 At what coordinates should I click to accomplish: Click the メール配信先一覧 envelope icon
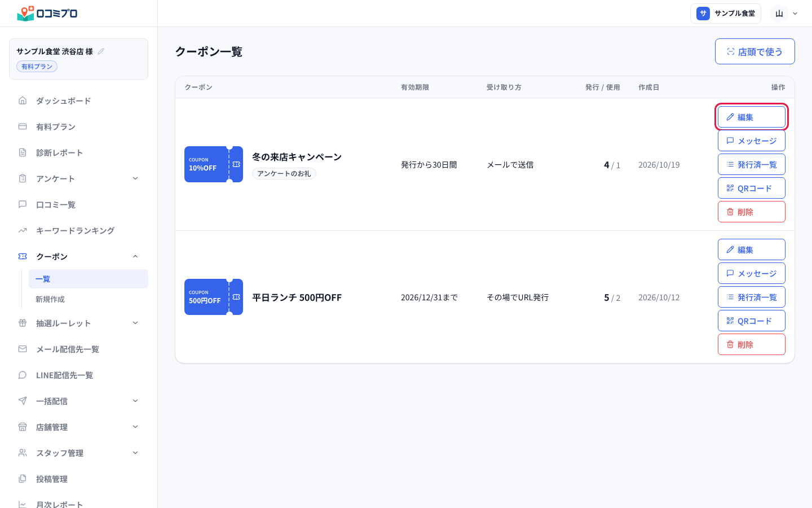tap(23, 349)
